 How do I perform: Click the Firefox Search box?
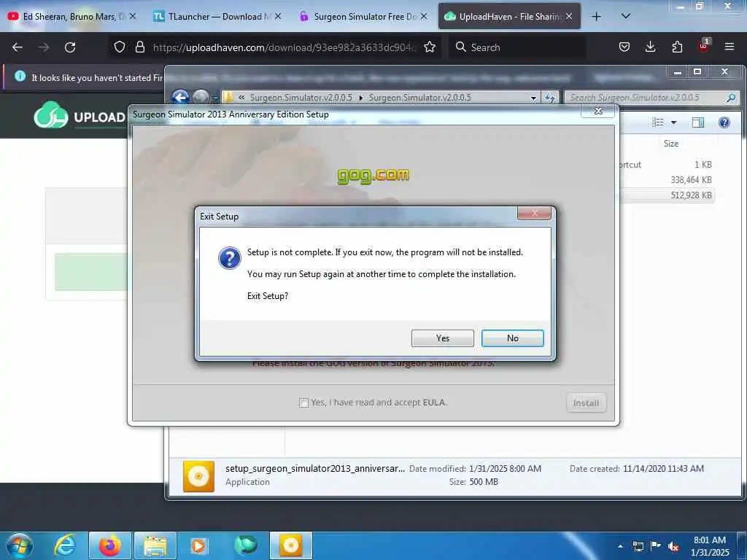point(519,47)
